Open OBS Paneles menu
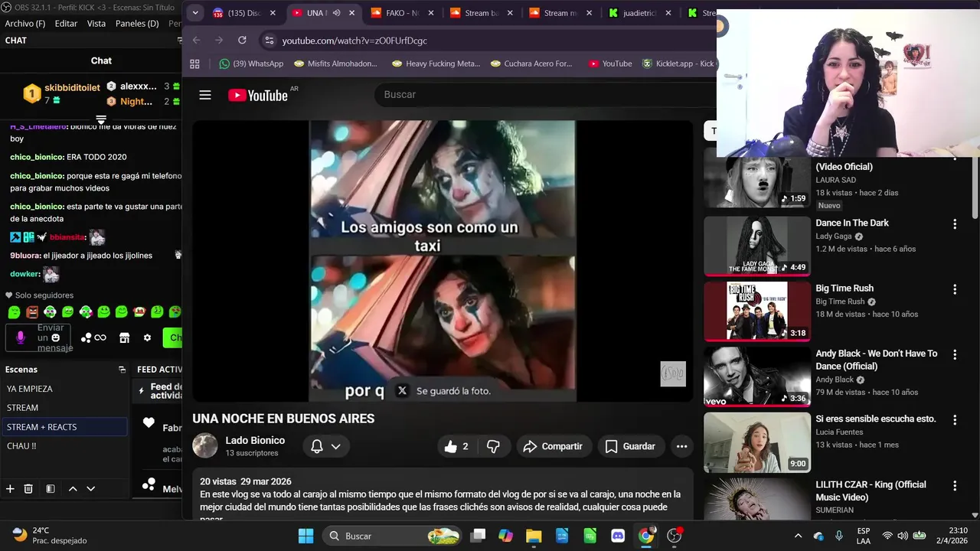The height and width of the screenshot is (551, 980). (x=137, y=24)
